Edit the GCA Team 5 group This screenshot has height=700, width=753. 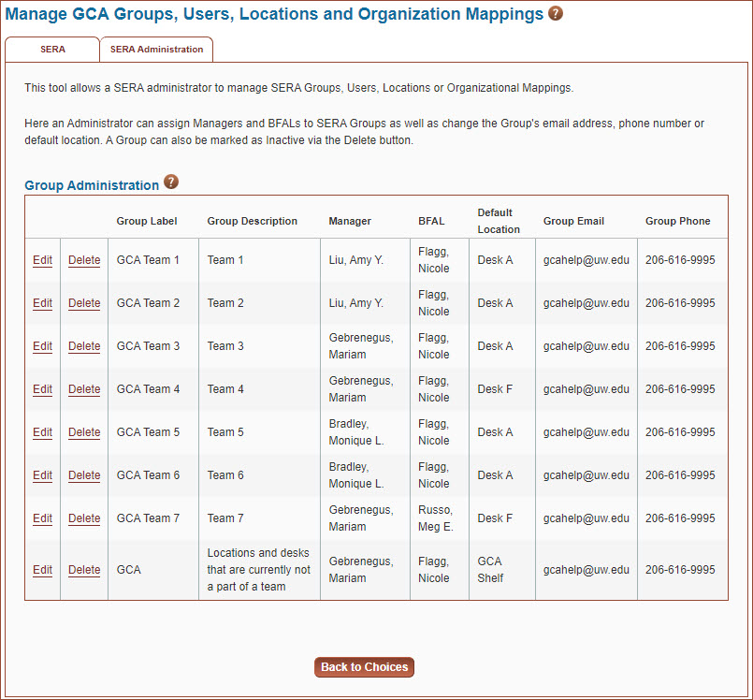tap(42, 431)
